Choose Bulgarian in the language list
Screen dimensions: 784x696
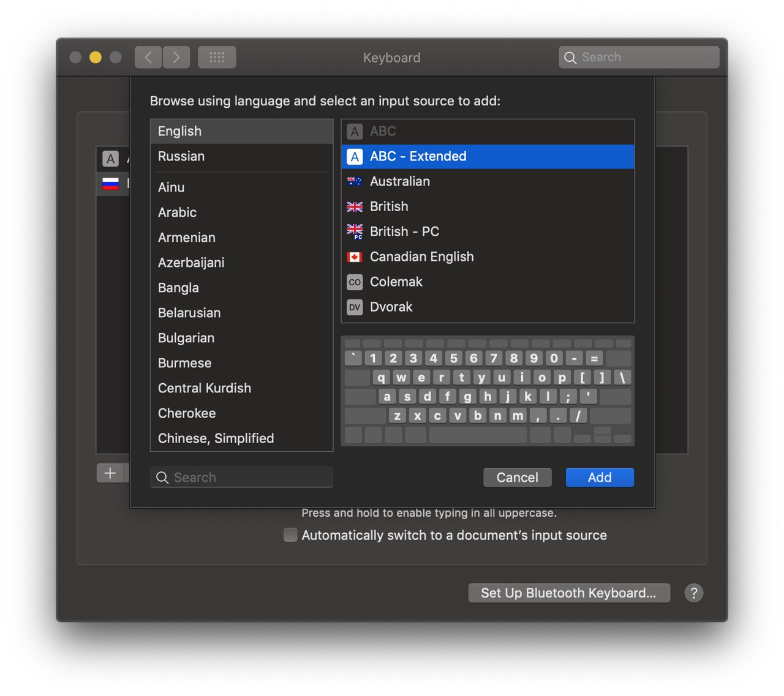(x=241, y=339)
